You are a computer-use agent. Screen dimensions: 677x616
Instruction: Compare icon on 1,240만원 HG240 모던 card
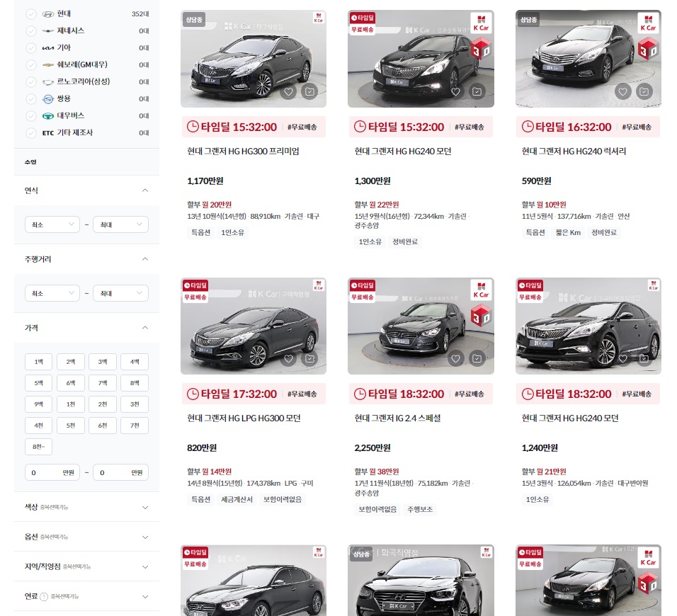tap(644, 358)
